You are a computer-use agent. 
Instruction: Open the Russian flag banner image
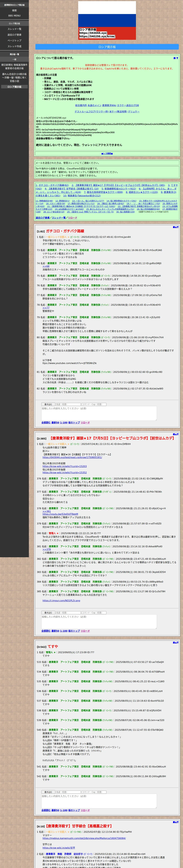click(107, 20)
